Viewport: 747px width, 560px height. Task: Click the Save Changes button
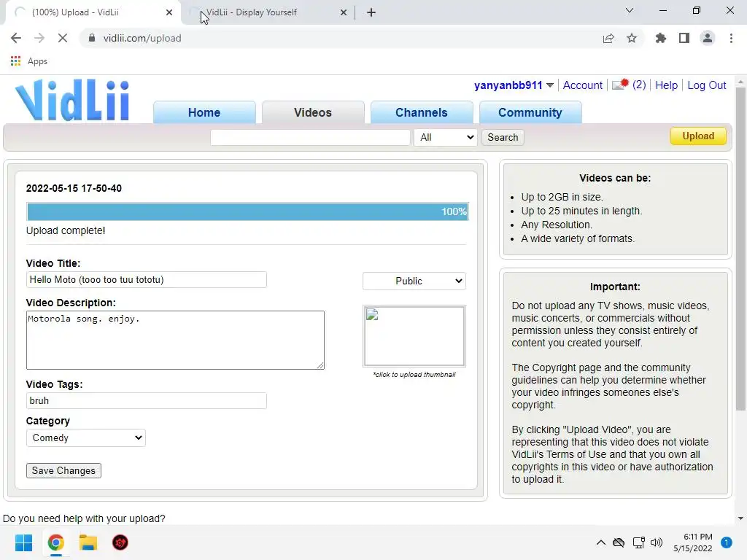pyautogui.click(x=63, y=470)
